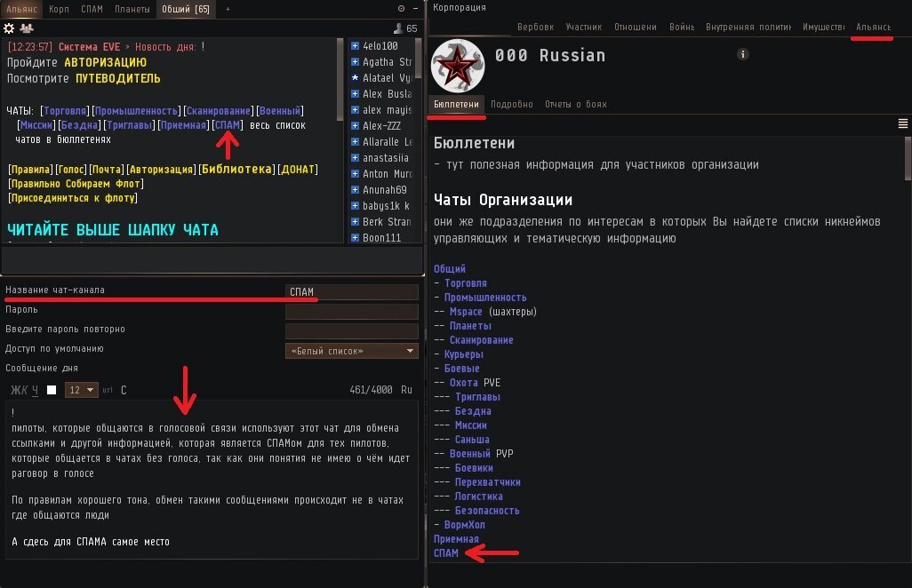912x588 pixels.
Task: Open the 000 Russian alliance info icon
Action: [x=743, y=54]
